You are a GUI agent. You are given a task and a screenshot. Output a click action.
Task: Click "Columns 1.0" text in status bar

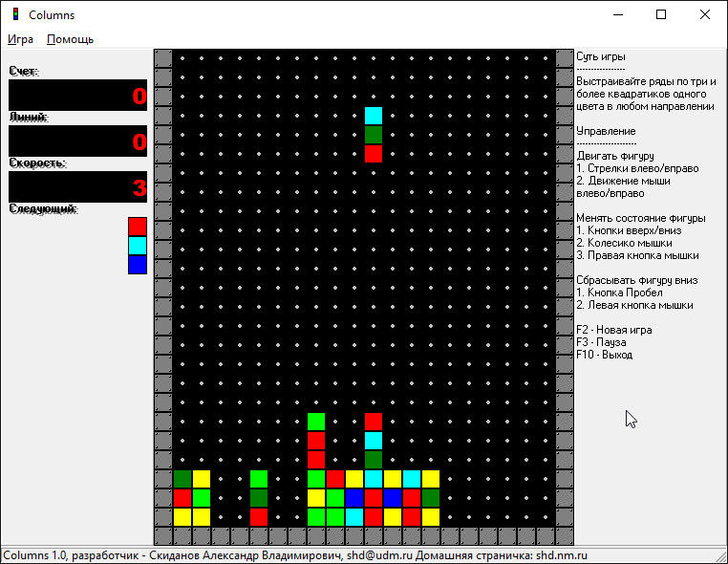click(34, 555)
